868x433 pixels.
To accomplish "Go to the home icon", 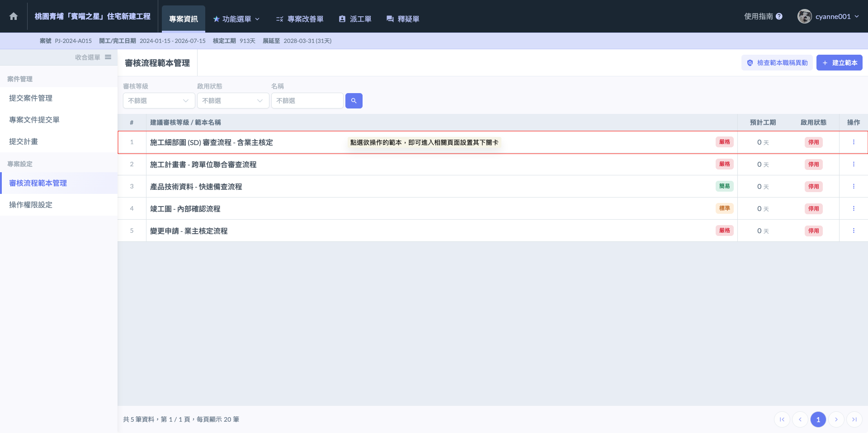I will [x=14, y=16].
